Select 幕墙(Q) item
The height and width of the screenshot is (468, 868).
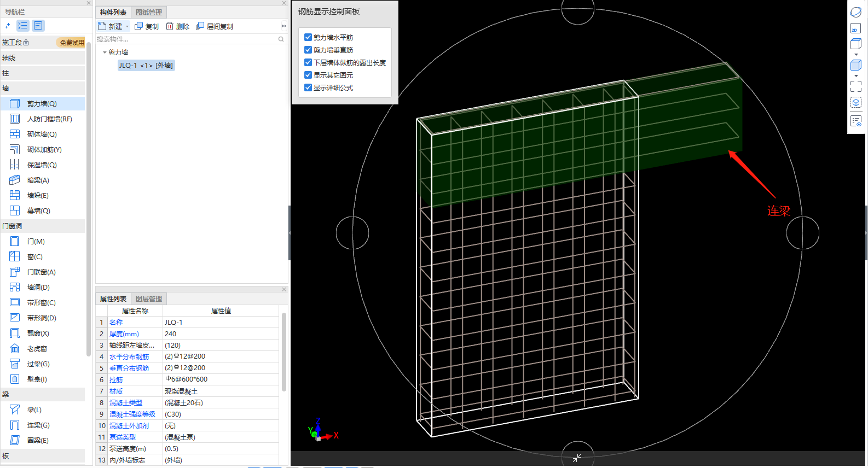point(43,210)
